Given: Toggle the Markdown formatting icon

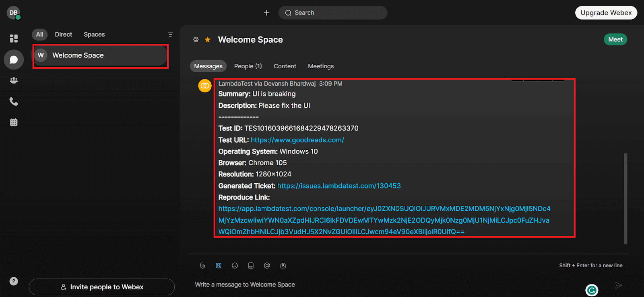Looking at the screenshot, I should click(219, 266).
